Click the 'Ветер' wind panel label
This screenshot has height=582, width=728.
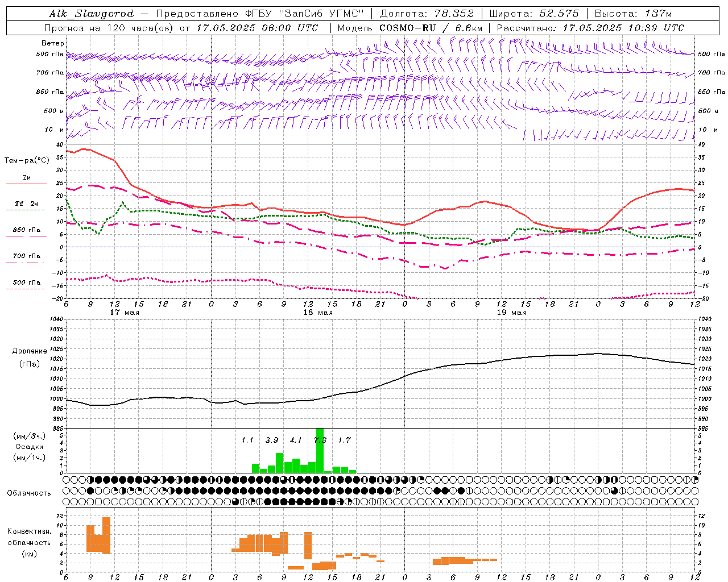[x=53, y=43]
